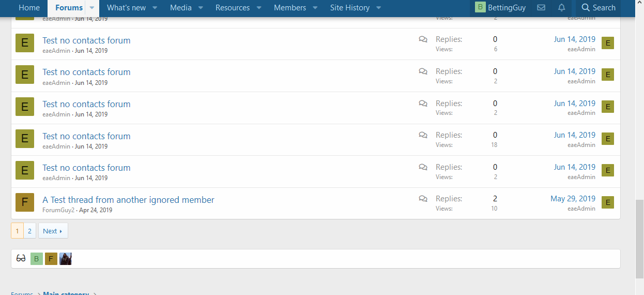This screenshot has width=644, height=295.
Task: Click the Next page button
Action: pyautogui.click(x=53, y=231)
